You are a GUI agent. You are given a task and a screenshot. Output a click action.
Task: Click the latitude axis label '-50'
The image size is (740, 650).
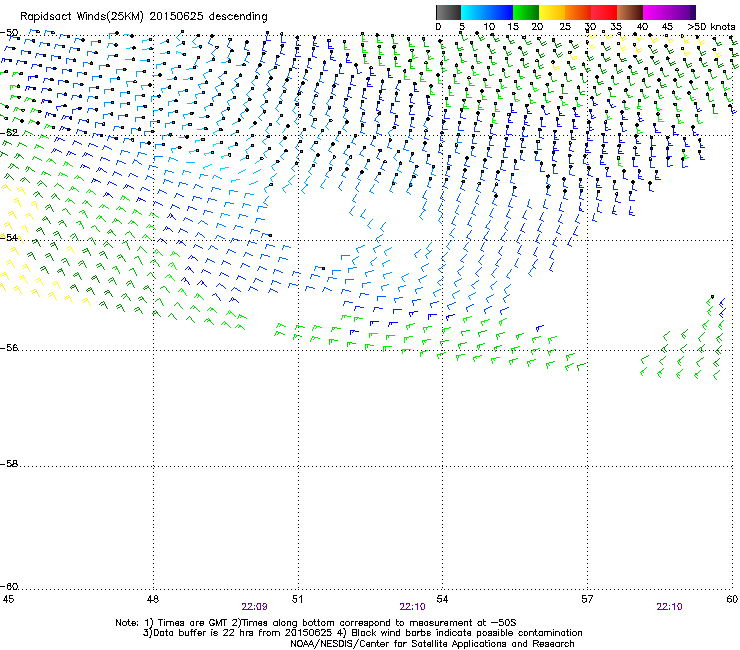[9, 33]
